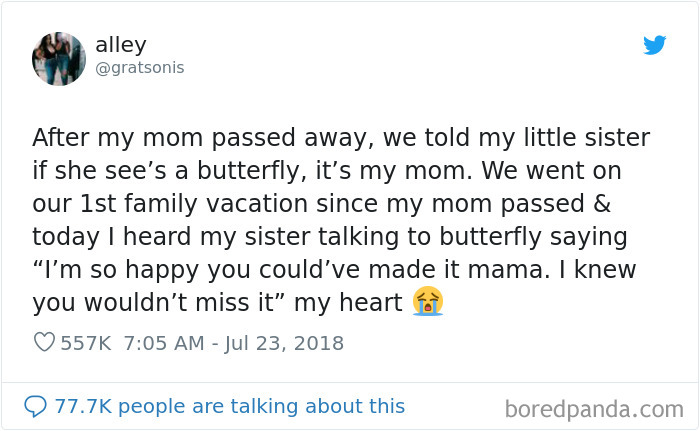Image resolution: width=700 pixels, height=431 pixels.
Task: Open alley's round profile picture
Action: pos(59,59)
